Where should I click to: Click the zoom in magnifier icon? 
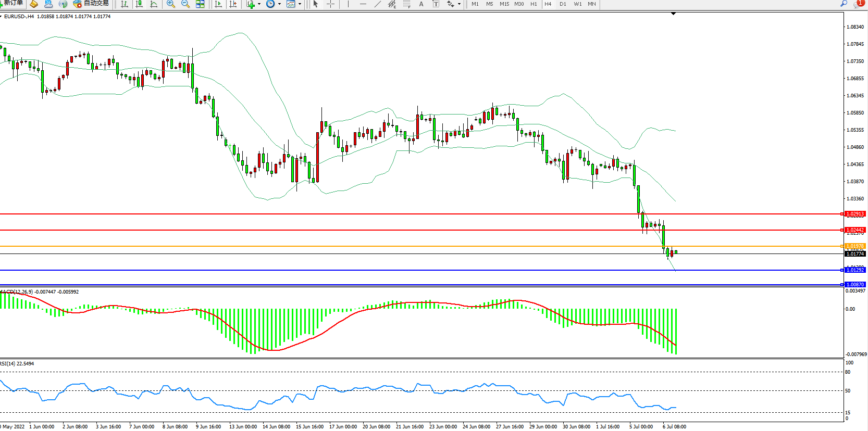[x=170, y=4]
